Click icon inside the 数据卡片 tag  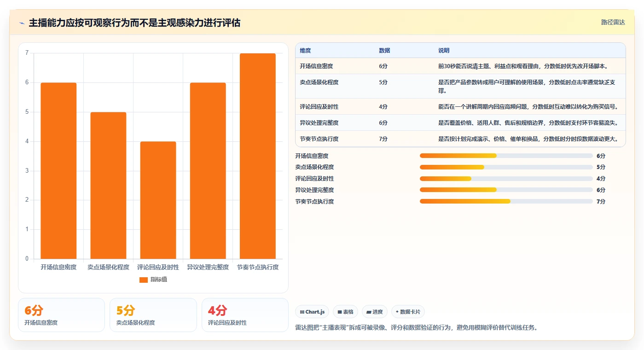click(397, 312)
